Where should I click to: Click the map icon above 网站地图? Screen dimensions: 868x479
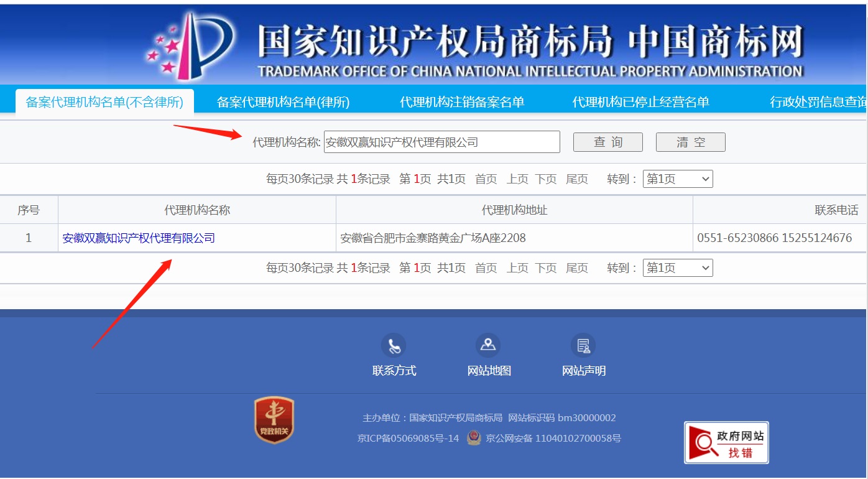click(488, 345)
